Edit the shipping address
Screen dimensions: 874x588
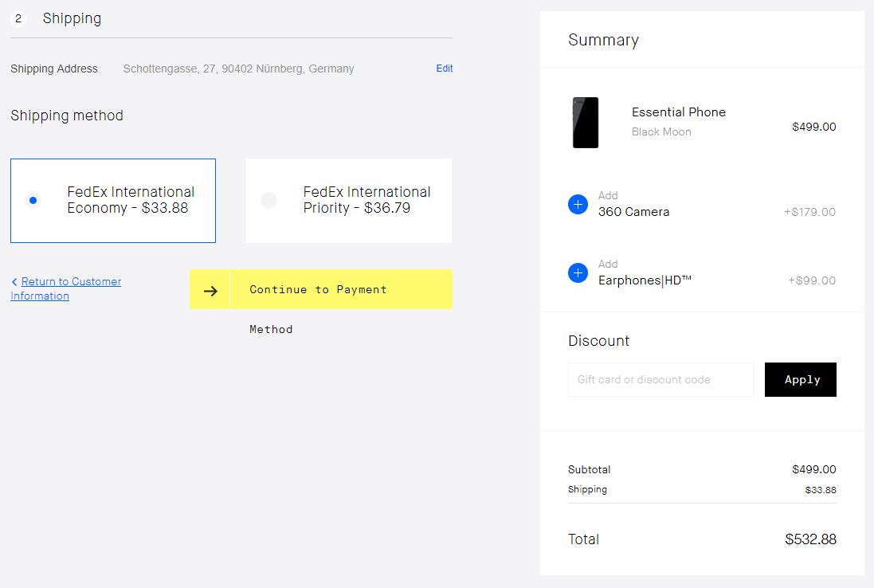point(444,69)
